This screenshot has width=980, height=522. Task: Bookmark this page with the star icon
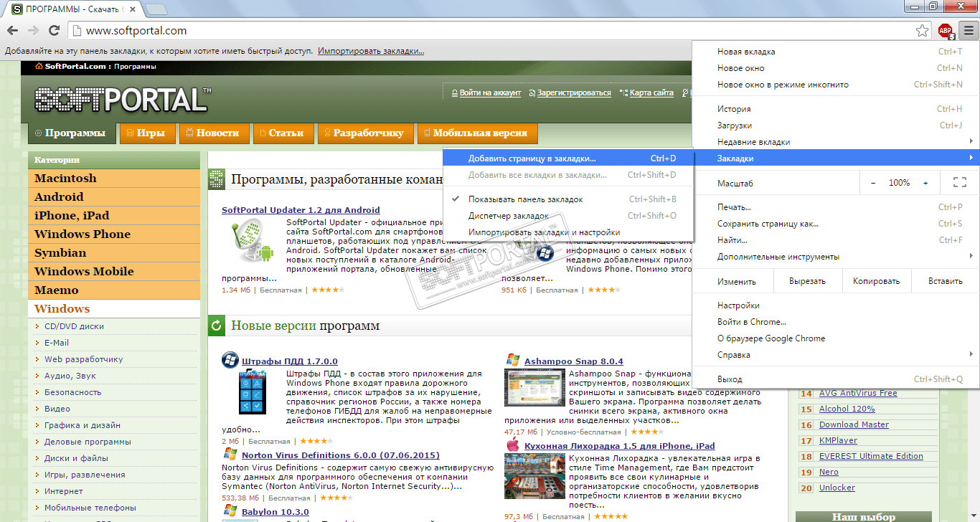(923, 31)
